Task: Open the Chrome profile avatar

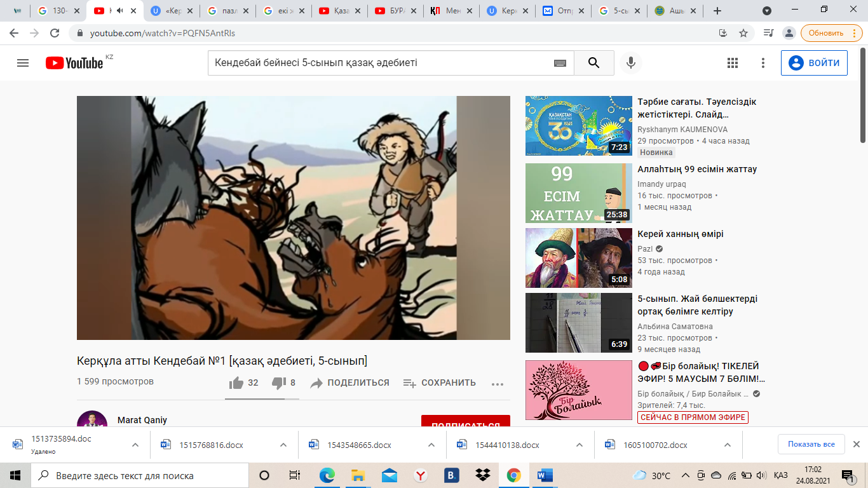Action: coord(789,33)
